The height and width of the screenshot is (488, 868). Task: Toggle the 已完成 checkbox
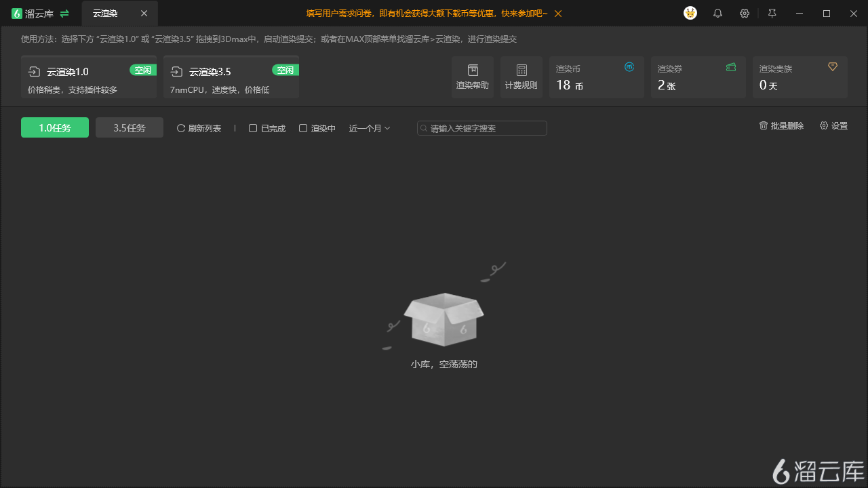[x=253, y=128]
